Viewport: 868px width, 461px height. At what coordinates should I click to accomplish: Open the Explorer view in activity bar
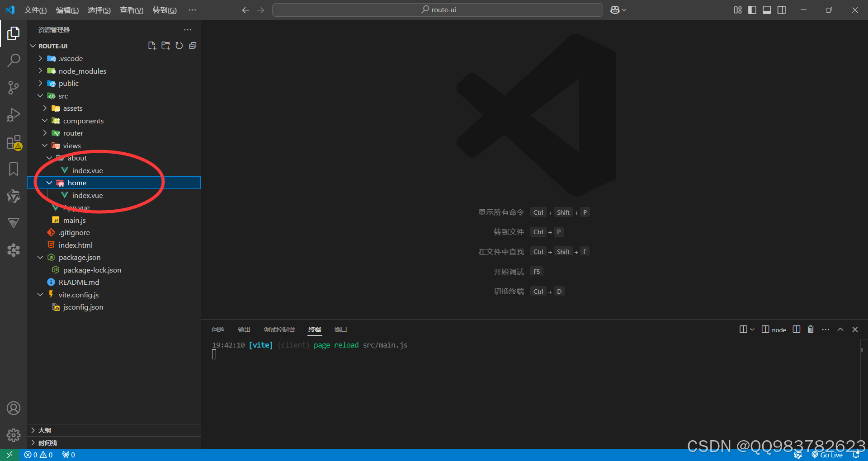pyautogui.click(x=14, y=33)
